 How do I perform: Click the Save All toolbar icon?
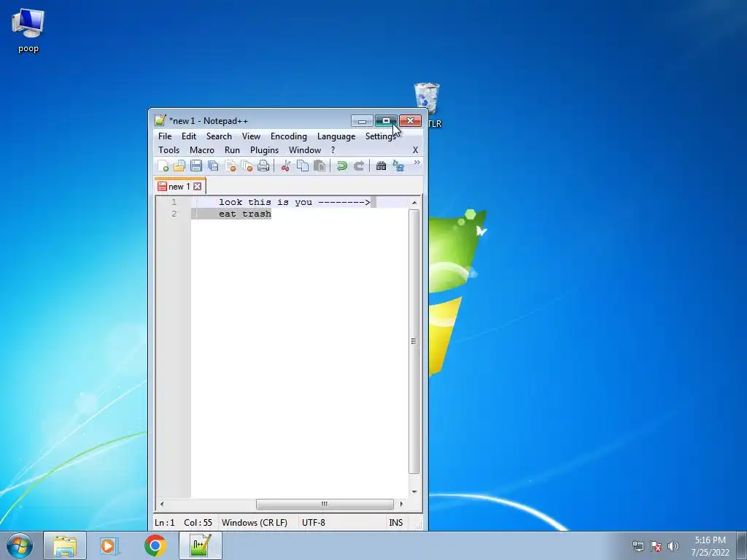[213, 166]
